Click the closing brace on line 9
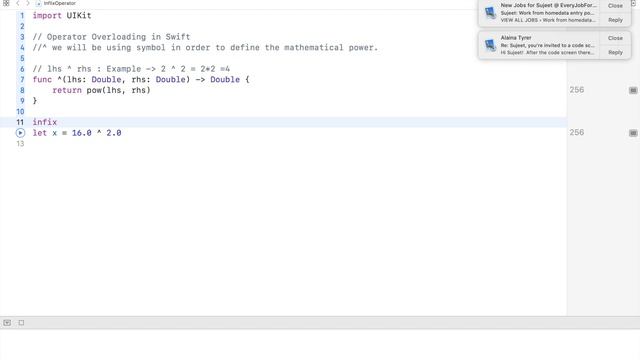This screenshot has height=360, width=640. pos(35,101)
